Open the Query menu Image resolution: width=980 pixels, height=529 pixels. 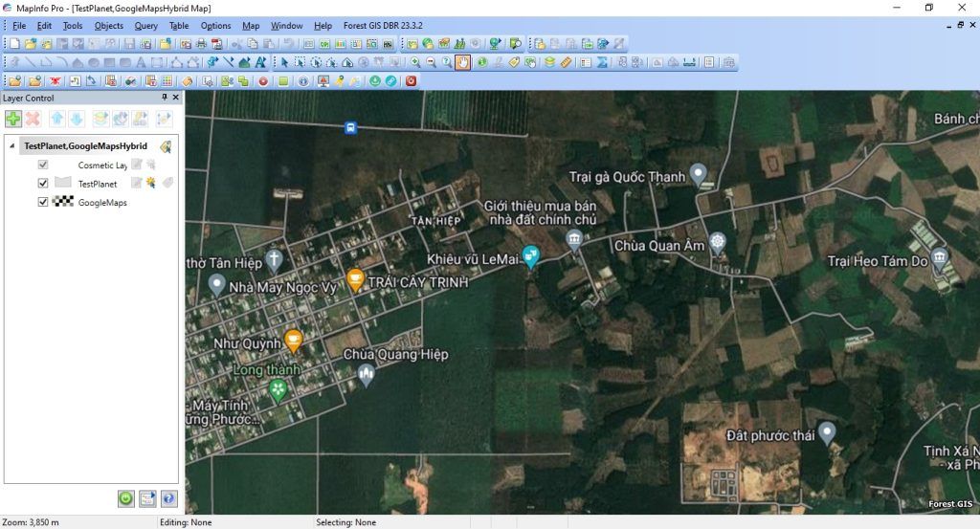click(x=145, y=26)
